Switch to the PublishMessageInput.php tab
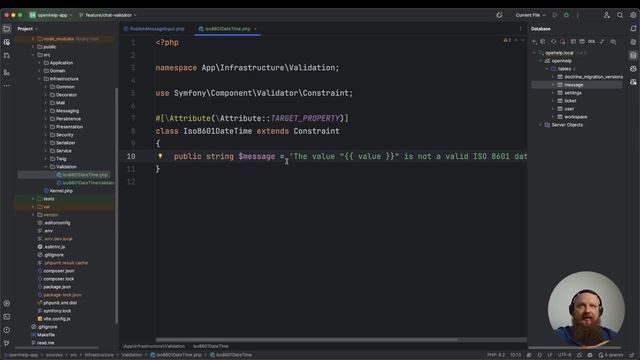 (x=154, y=29)
